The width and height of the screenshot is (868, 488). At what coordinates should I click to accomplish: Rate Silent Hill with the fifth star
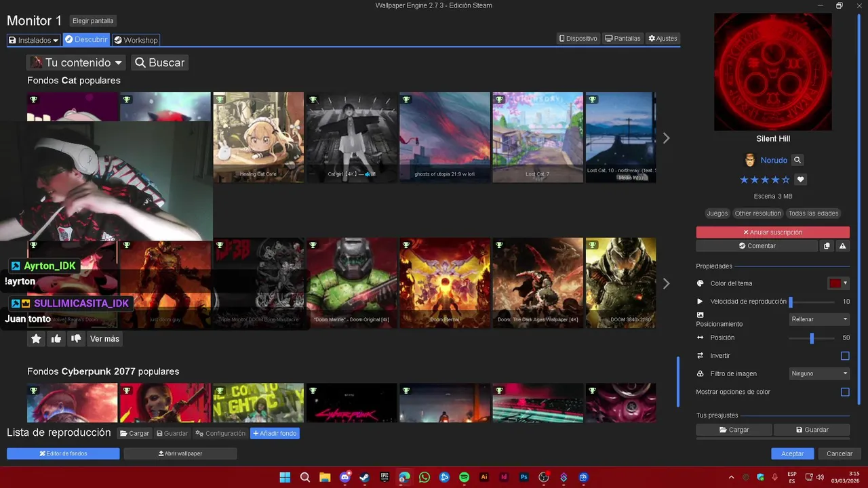786,180
